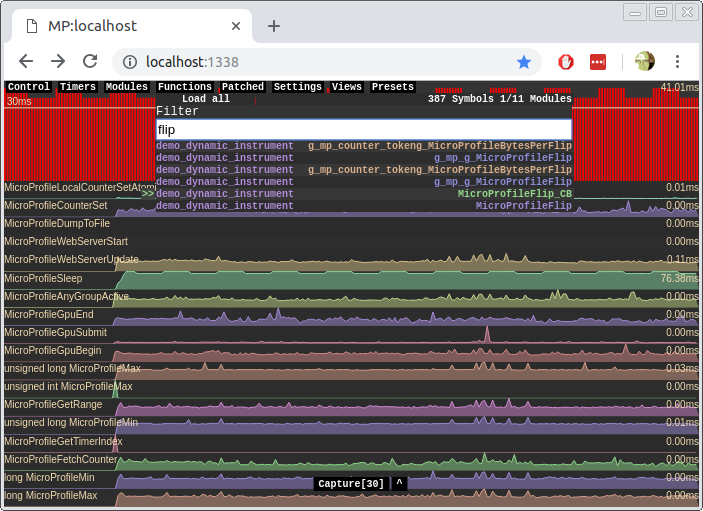
Task: Open the Timers menu
Action: point(78,87)
